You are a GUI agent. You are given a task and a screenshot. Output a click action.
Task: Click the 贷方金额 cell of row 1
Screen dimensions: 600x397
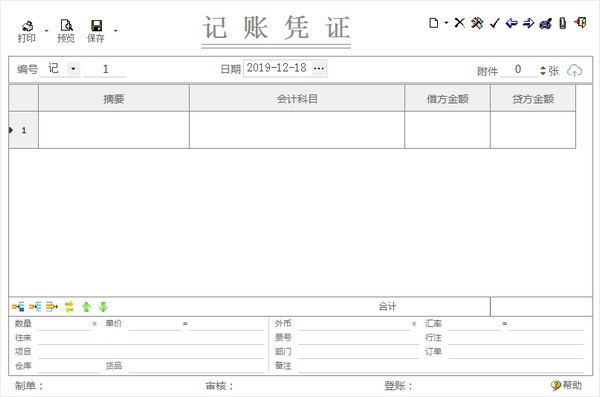coord(533,130)
